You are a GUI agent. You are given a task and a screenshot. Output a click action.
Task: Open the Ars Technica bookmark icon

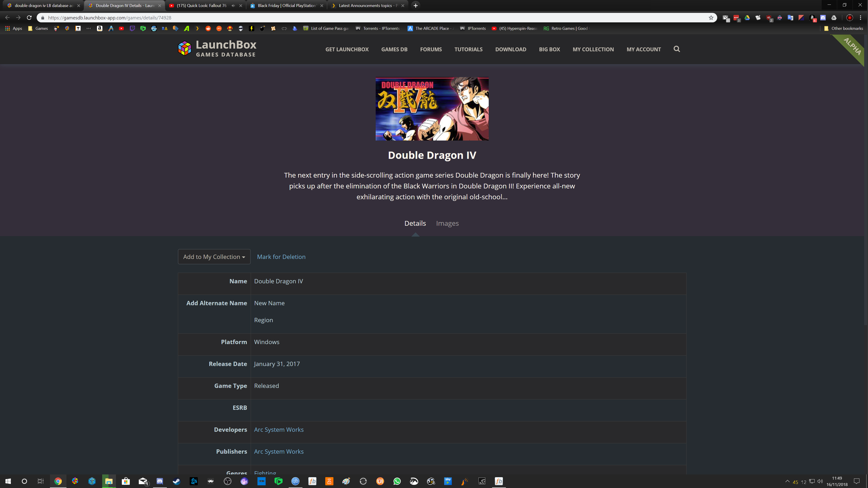tap(219, 29)
